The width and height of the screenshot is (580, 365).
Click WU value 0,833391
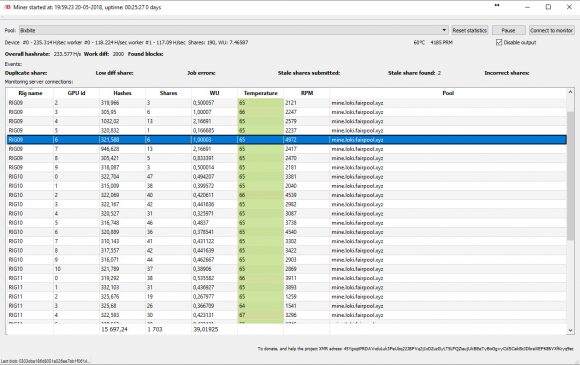point(203,158)
